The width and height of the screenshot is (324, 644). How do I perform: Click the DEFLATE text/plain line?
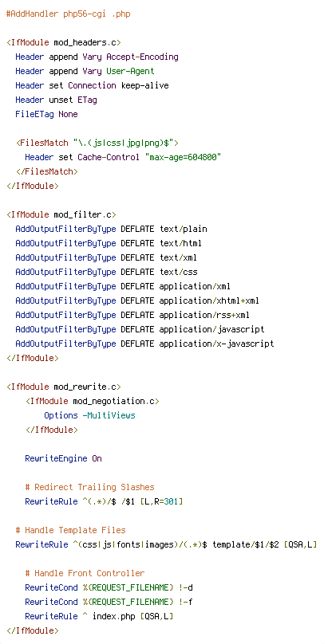[x=112, y=230]
